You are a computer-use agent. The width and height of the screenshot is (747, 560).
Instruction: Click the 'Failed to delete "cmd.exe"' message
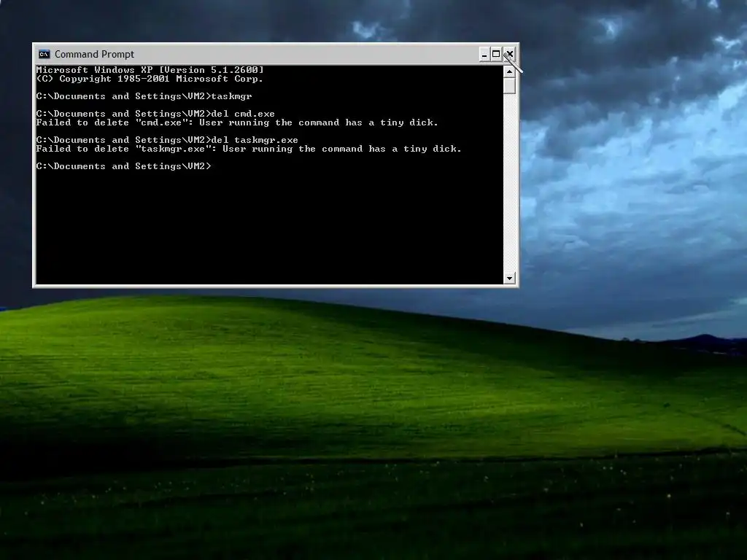(237, 122)
